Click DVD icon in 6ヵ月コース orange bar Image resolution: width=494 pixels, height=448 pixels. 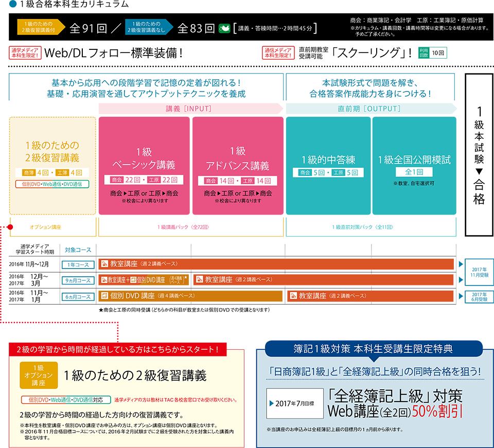point(105,296)
